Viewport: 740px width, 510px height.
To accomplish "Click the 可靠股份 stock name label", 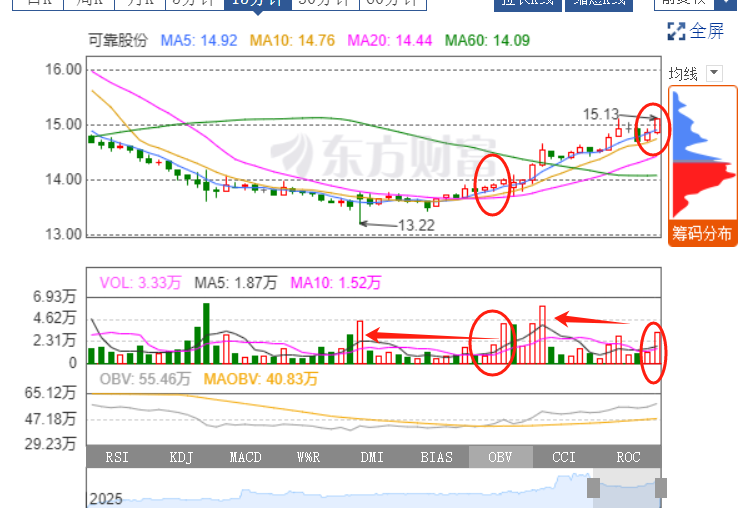I will pos(118,40).
